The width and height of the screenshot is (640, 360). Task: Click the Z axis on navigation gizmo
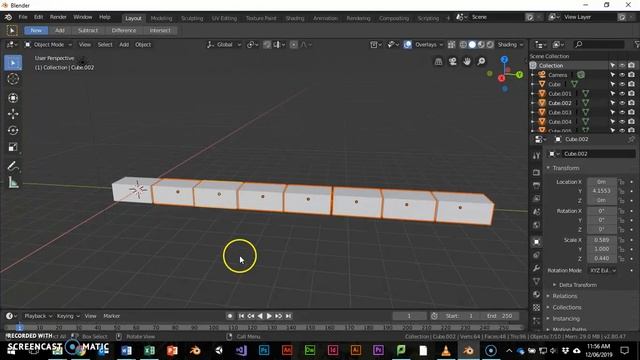[504, 60]
